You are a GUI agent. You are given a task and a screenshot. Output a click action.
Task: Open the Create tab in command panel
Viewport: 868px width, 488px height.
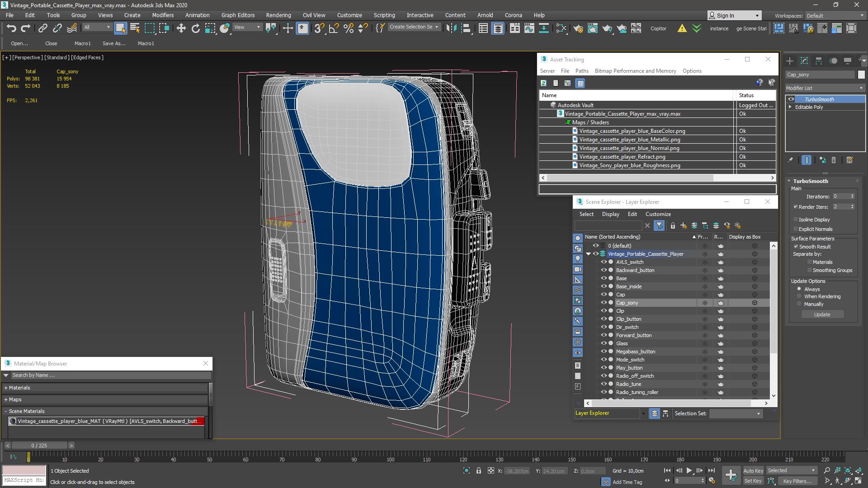coord(789,61)
